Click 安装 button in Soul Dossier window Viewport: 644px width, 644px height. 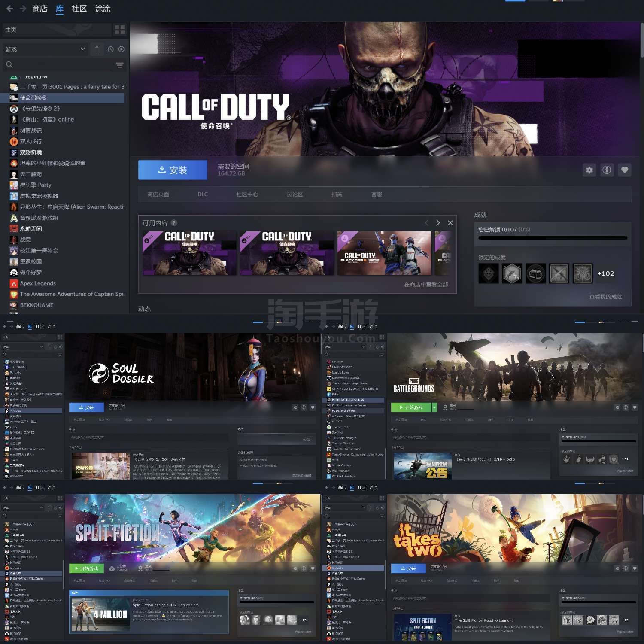86,407
